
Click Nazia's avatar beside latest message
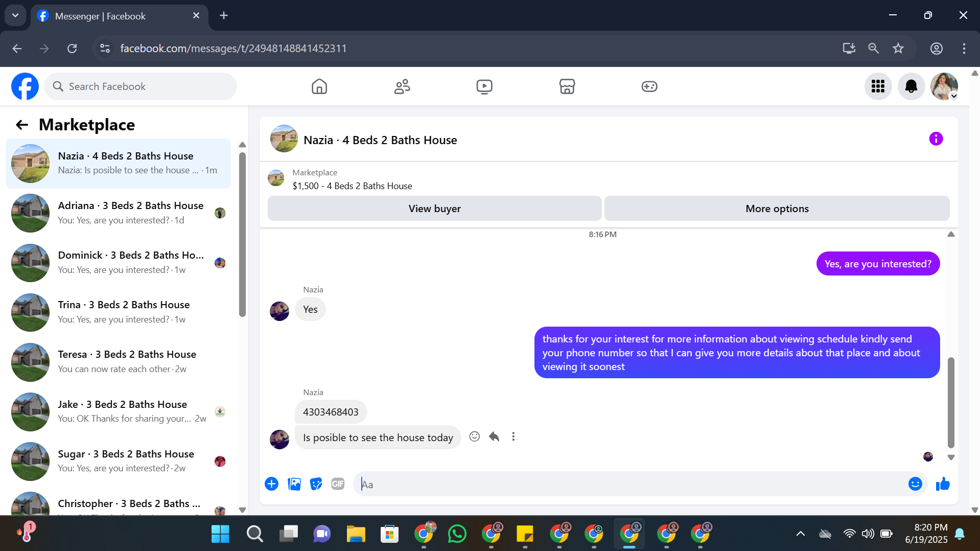(279, 439)
